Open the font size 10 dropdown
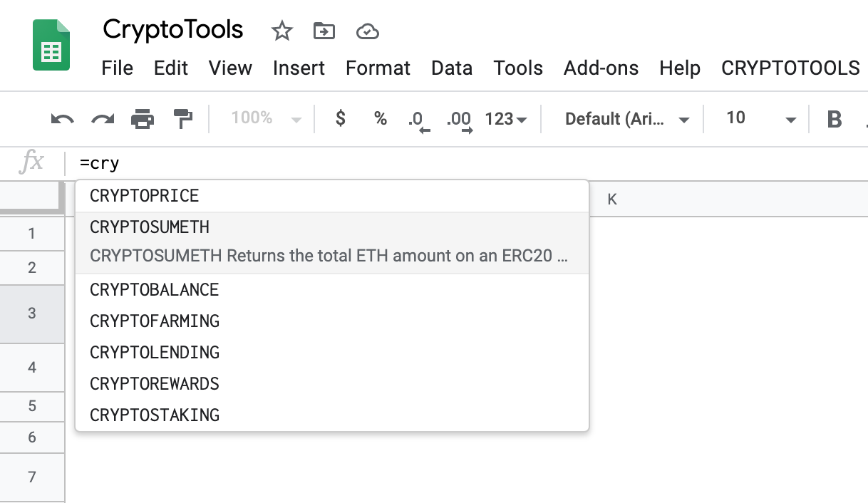 (760, 119)
